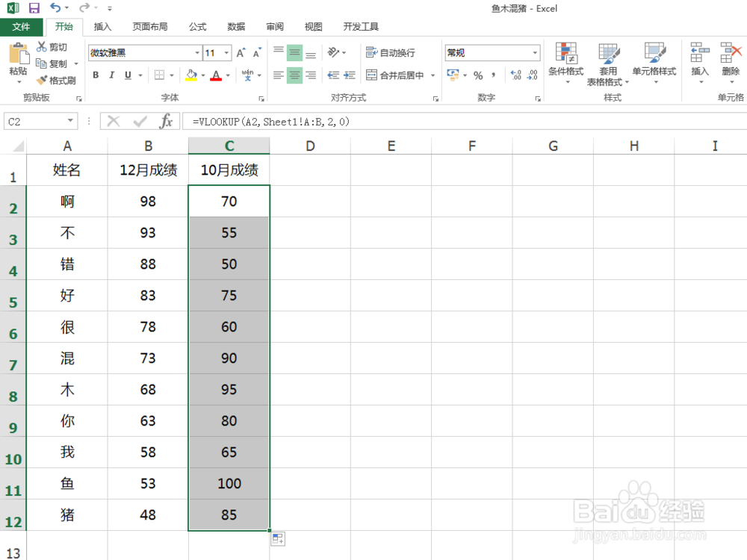Select the Format Painter brush

42,80
